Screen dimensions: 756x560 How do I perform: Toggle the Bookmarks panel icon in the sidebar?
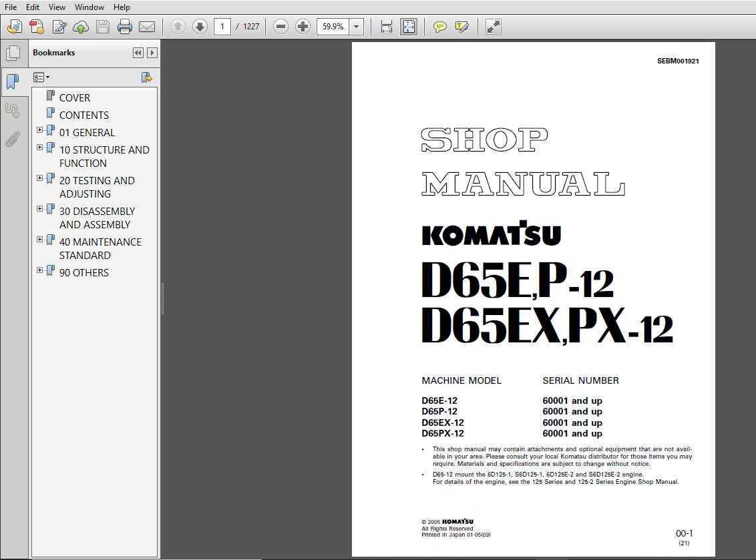(x=13, y=81)
